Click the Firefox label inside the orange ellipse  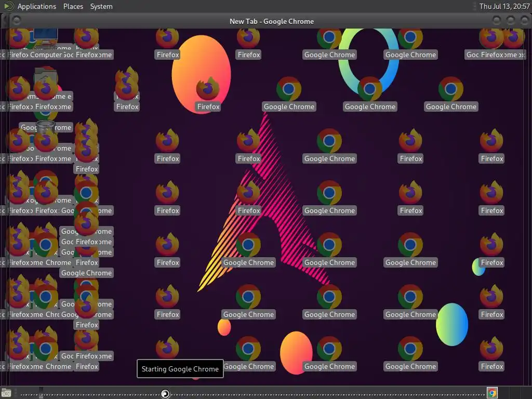click(208, 107)
